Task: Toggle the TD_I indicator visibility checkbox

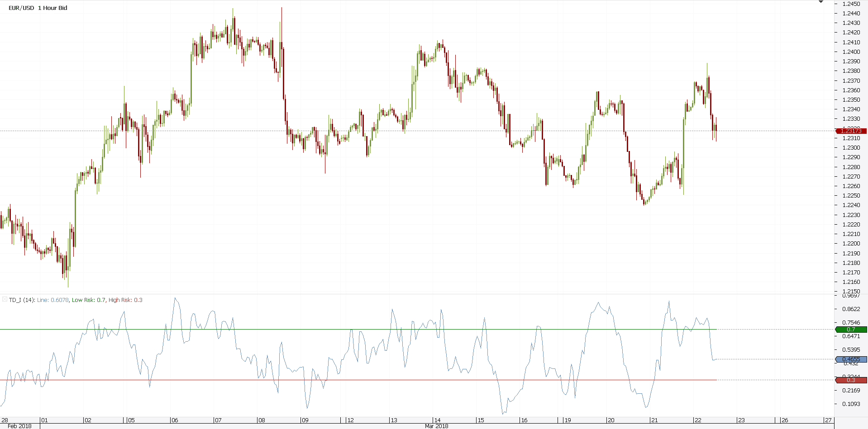Action: click(4, 300)
